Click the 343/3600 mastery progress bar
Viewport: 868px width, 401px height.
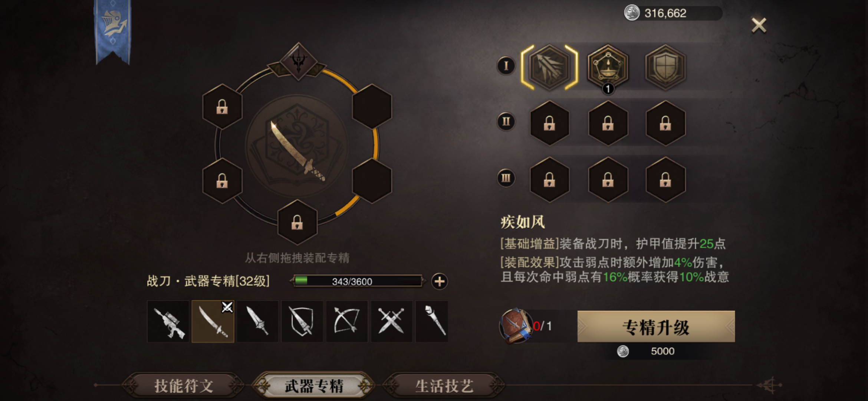coord(357,281)
